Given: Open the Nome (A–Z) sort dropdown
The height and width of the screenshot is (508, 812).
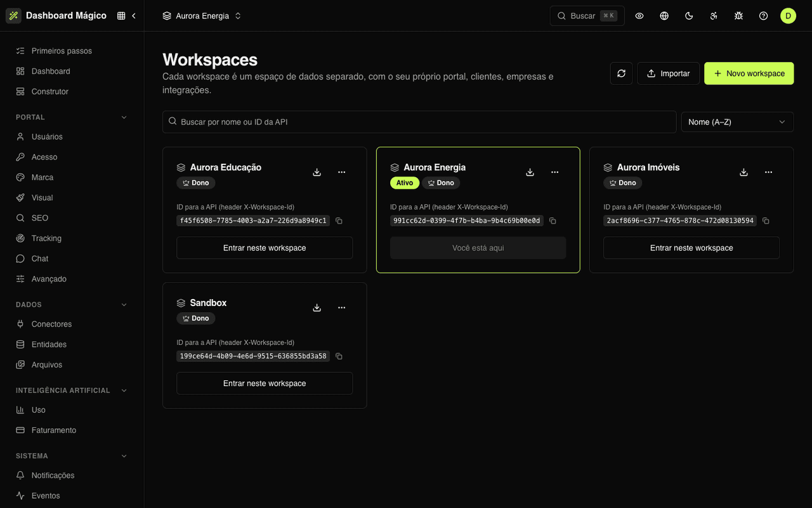Looking at the screenshot, I should pyautogui.click(x=737, y=122).
